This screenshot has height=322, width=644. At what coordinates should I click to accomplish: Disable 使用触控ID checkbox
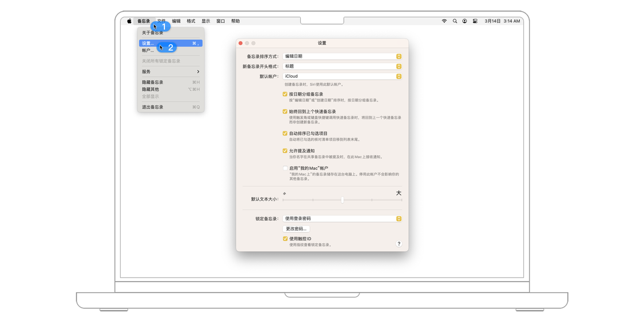point(285,239)
